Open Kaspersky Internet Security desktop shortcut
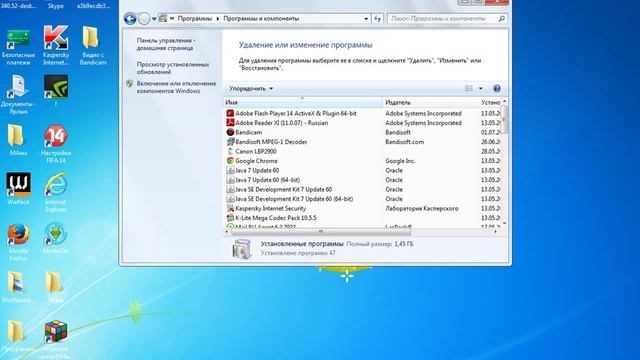This screenshot has height=360, width=640. (56, 46)
